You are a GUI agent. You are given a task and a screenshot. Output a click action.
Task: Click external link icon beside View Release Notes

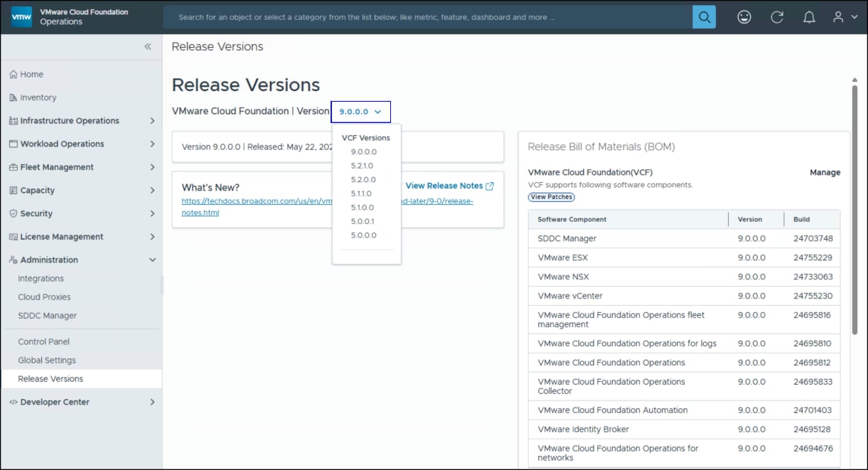coord(489,186)
